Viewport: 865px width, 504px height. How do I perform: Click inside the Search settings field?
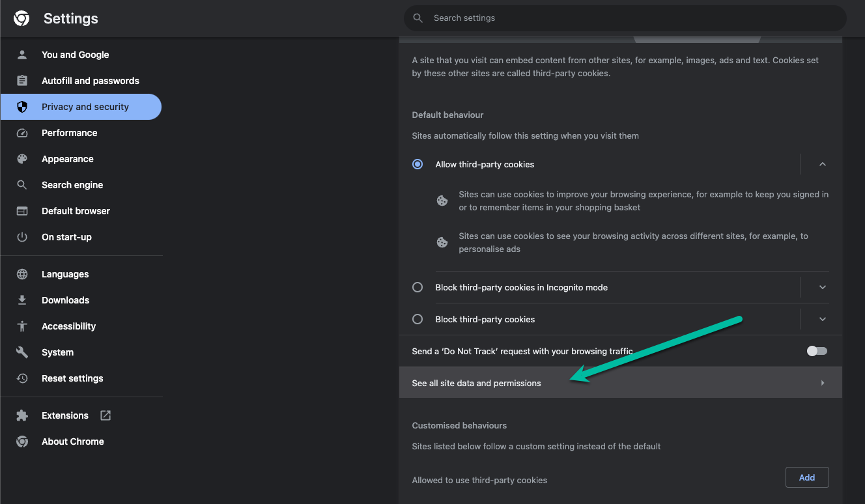[624, 18]
